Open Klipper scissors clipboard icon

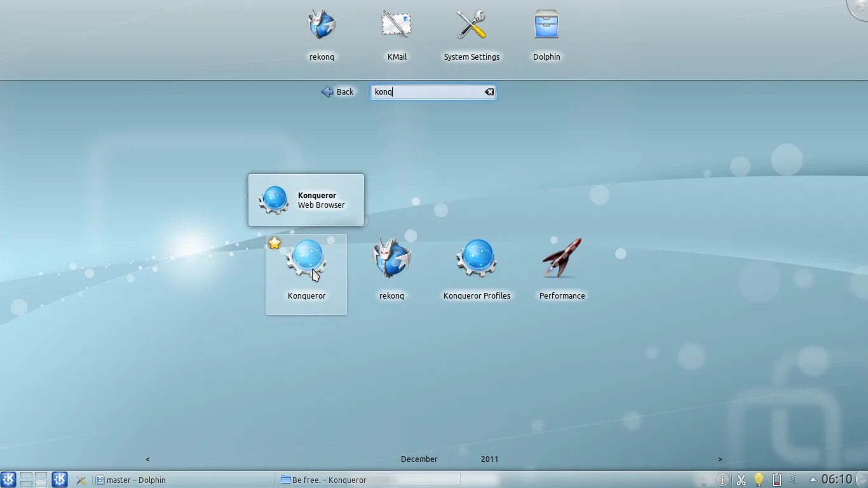coord(740,480)
